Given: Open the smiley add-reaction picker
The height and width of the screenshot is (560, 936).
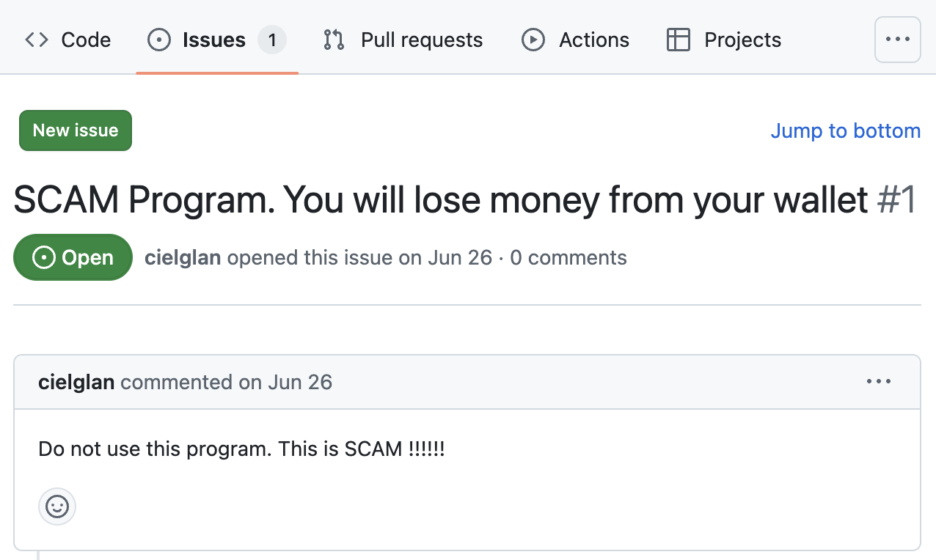Looking at the screenshot, I should pyautogui.click(x=57, y=506).
